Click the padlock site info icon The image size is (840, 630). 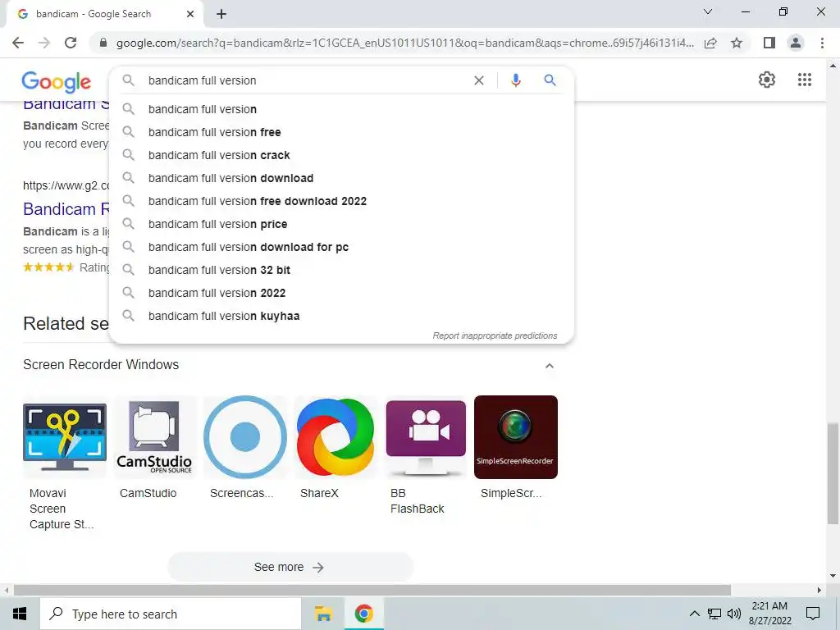pos(103,43)
